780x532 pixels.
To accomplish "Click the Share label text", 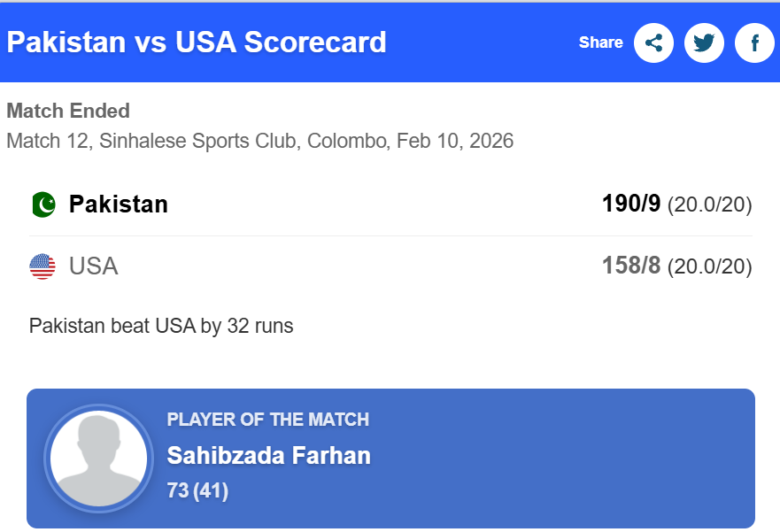I will [600, 42].
